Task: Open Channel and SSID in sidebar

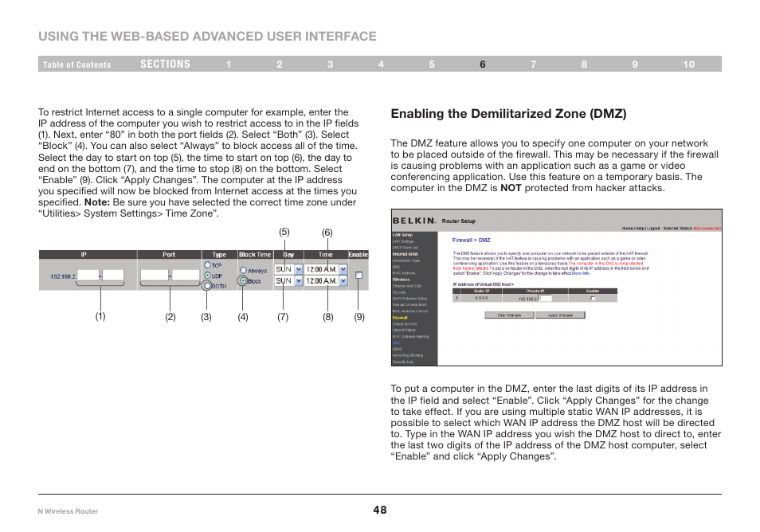Action: click(406, 286)
